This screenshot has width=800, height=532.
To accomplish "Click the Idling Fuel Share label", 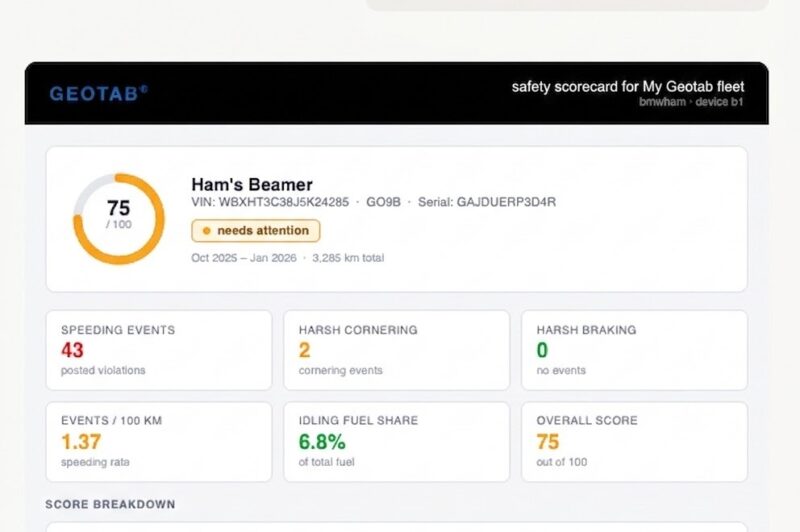I will click(358, 420).
